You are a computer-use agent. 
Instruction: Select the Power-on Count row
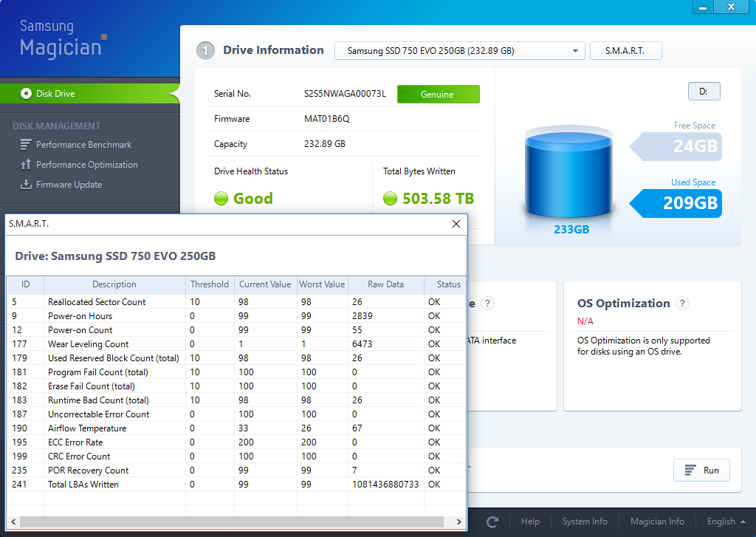(236, 330)
